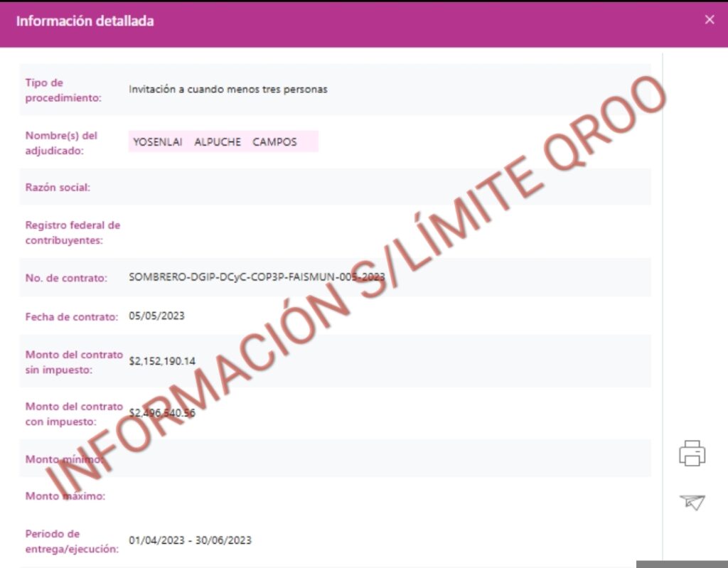Click the 'Razón social' row label
Screen dimensions: 728x568
(x=58, y=188)
